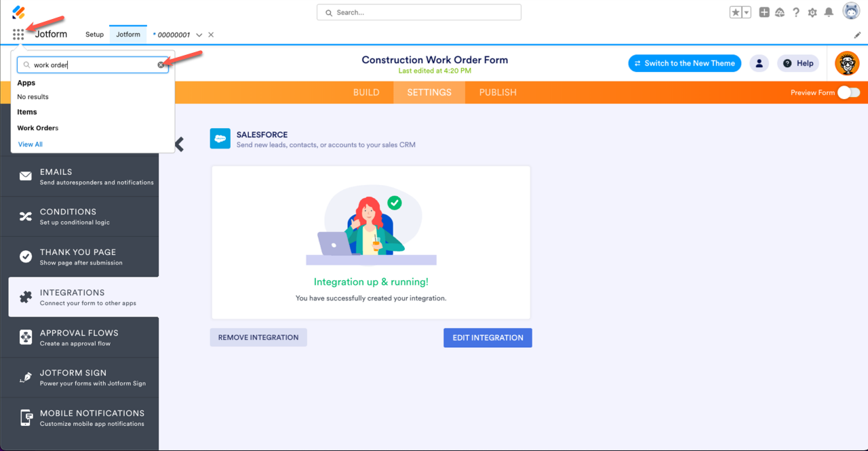Click the Salesforce cloud logo icon
Viewport: 868px width, 451px height.
pos(220,138)
